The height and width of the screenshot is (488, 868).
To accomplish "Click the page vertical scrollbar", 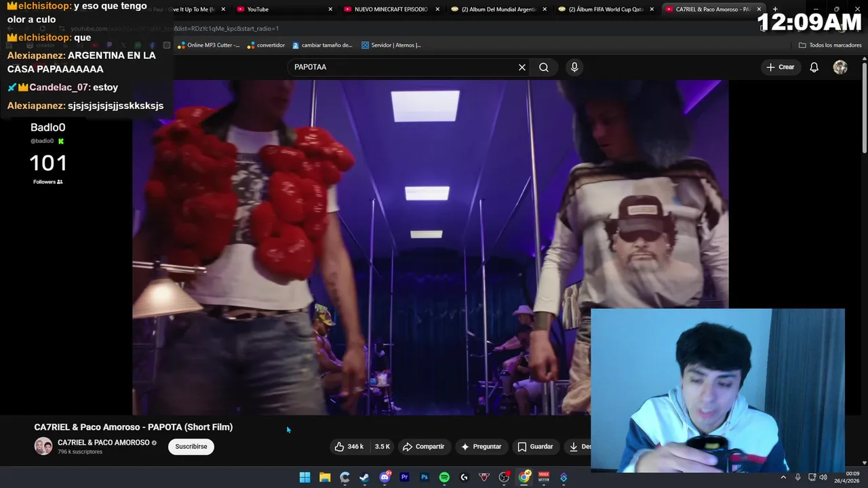I will [x=864, y=108].
